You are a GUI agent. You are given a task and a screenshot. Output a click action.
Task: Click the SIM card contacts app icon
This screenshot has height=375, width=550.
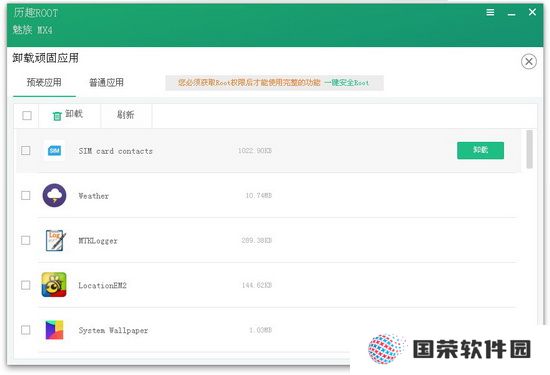(54, 150)
